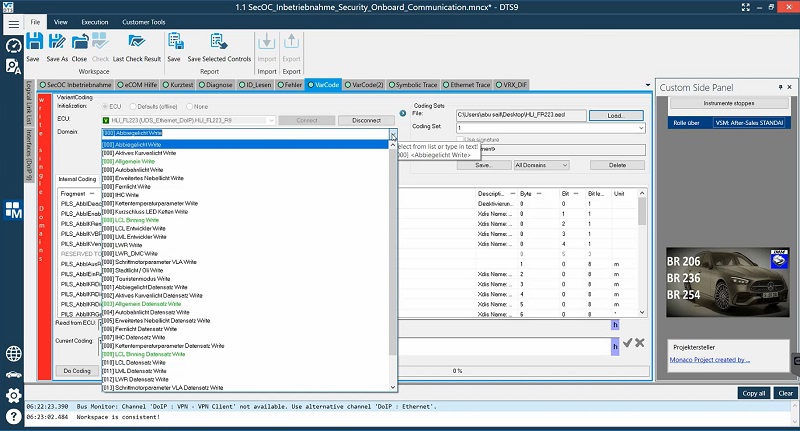Image resolution: width=800 pixels, height=431 pixels.
Task: Click the Close workspace folder icon
Action: coord(80,42)
